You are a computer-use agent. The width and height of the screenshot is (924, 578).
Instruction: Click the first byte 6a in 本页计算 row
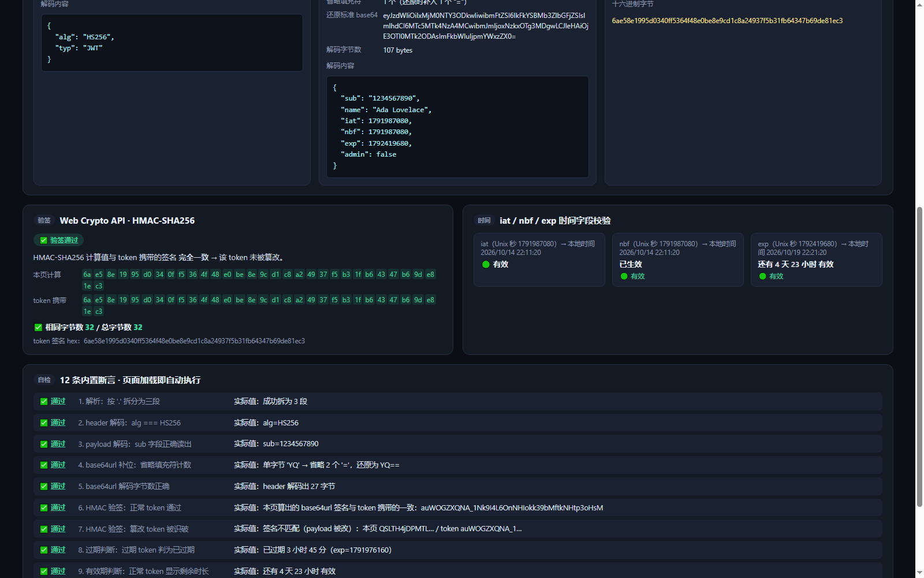point(87,275)
